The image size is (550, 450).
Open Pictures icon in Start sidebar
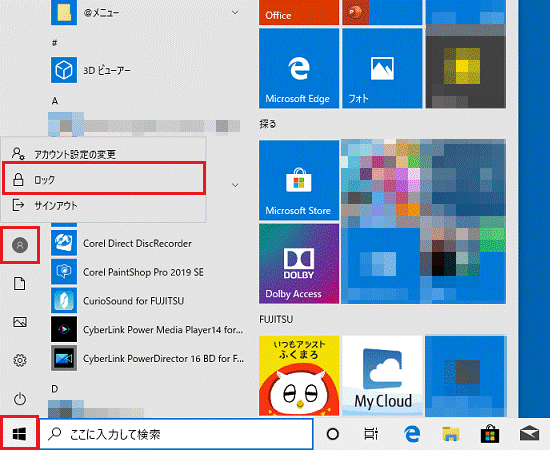(20, 322)
